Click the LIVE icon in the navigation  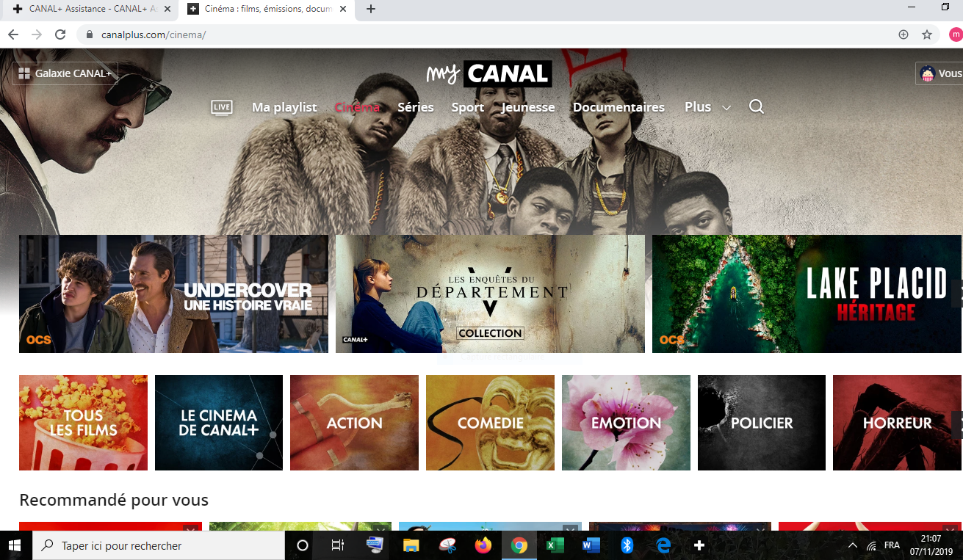tap(221, 107)
